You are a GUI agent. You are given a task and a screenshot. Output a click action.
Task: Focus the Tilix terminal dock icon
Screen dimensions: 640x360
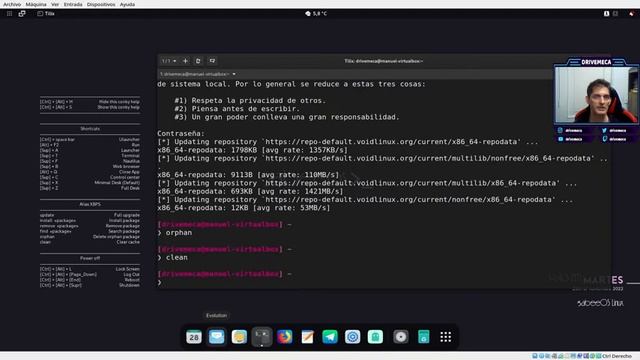pos(262,337)
